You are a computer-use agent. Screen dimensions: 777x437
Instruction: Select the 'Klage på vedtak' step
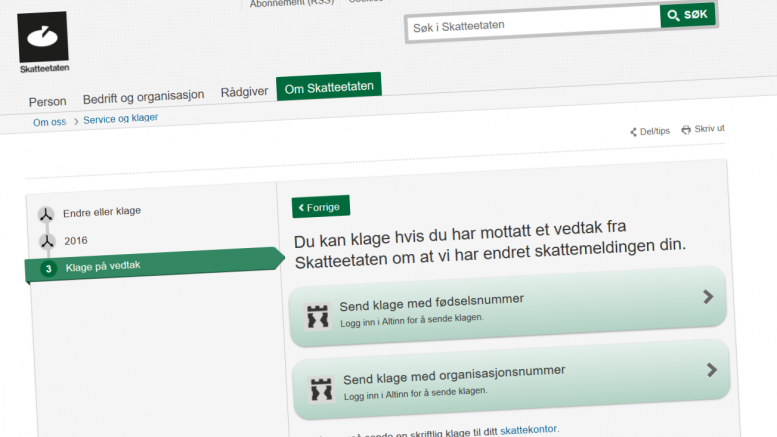(155, 265)
